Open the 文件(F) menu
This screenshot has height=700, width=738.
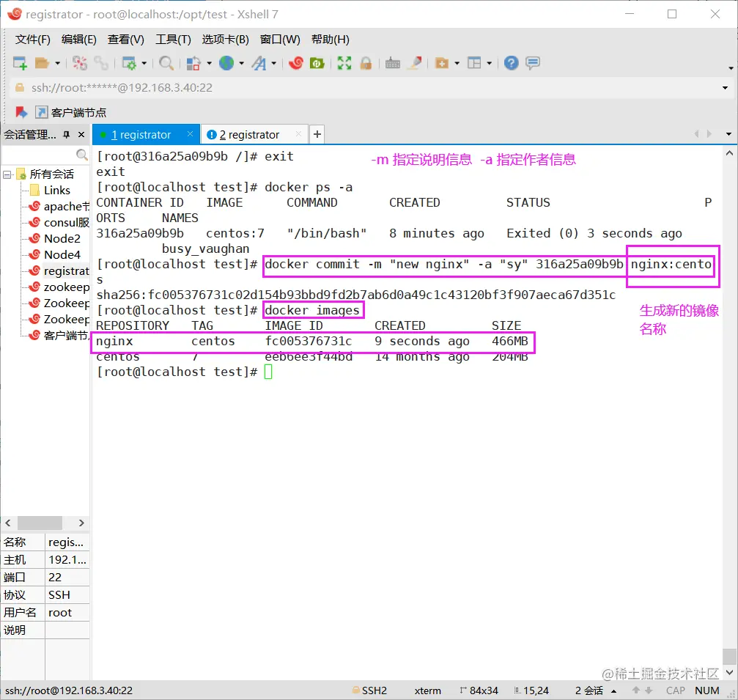(32, 39)
